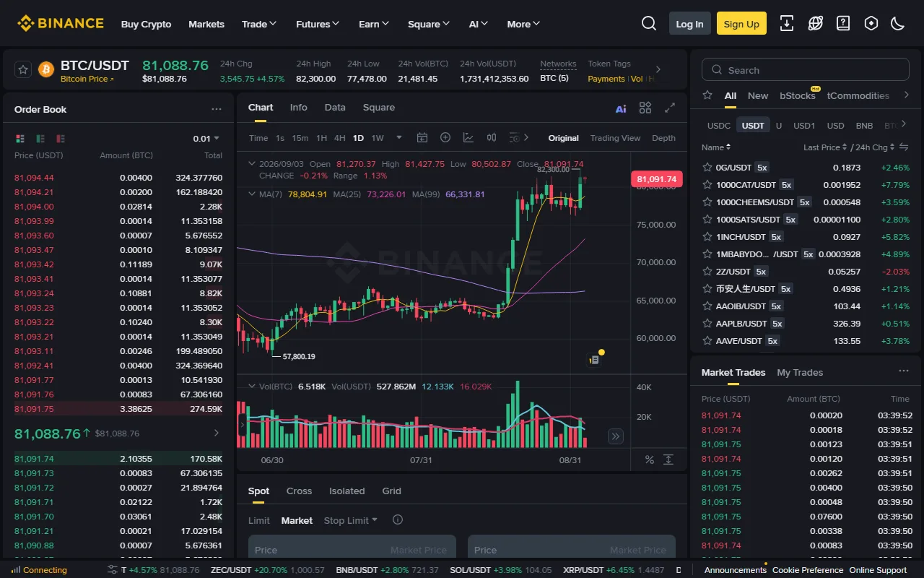
Task: Switch chart to Trading View
Action: point(615,138)
